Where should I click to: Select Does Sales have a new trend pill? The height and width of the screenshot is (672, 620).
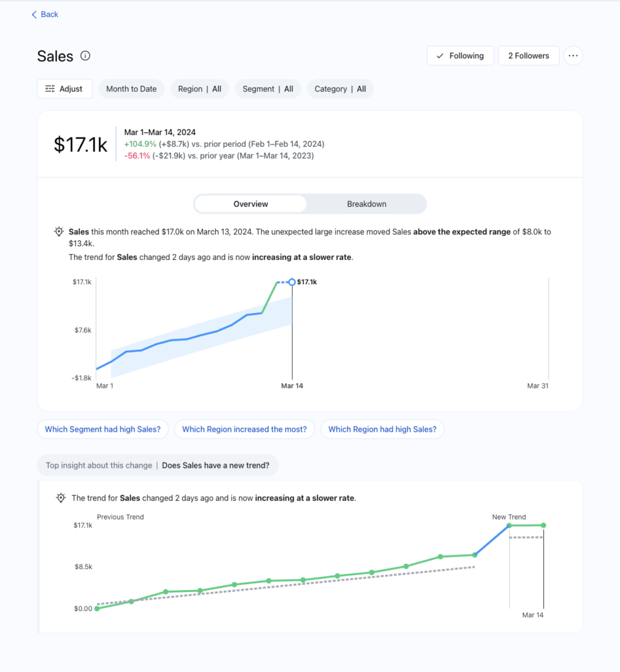(x=215, y=465)
